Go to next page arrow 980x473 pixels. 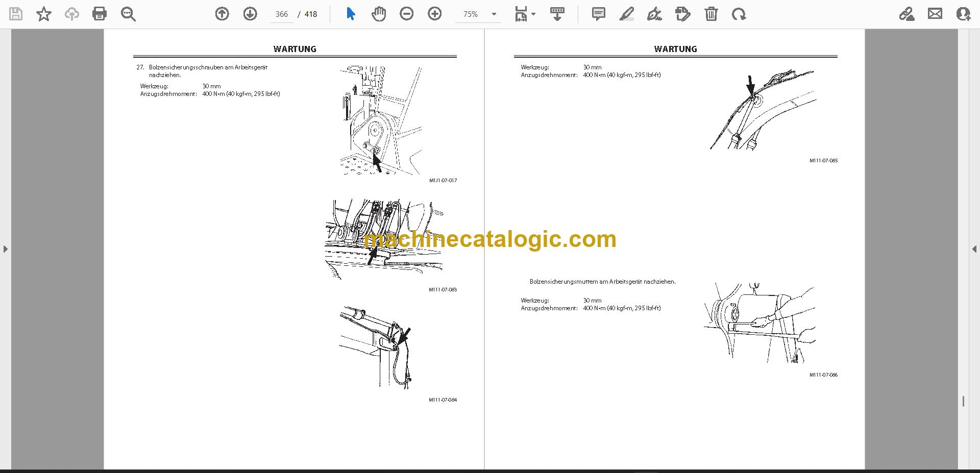click(x=250, y=14)
